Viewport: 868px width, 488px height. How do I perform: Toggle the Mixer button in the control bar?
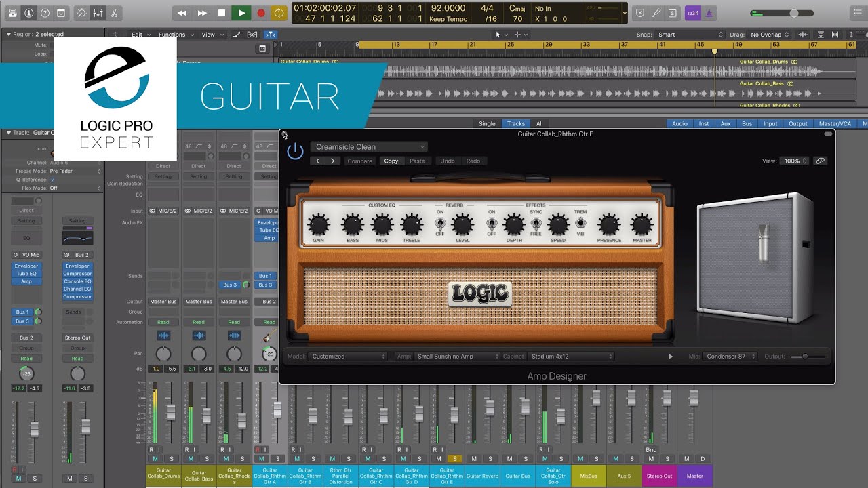pos(98,13)
